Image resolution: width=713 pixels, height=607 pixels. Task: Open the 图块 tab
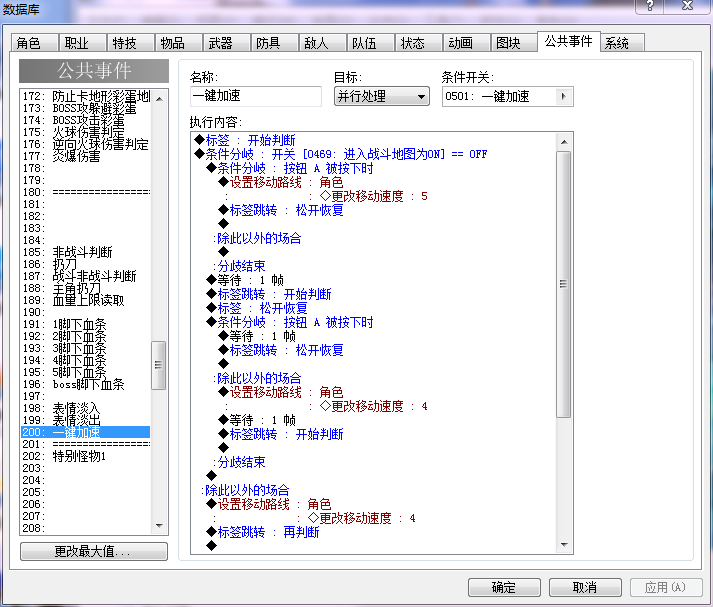(x=515, y=43)
